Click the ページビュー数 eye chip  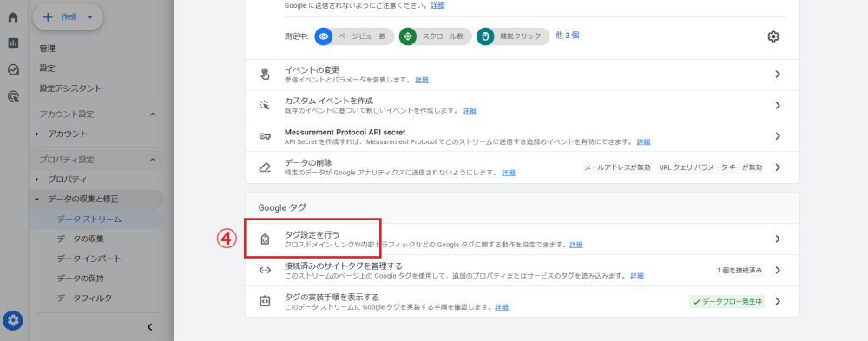tap(354, 36)
